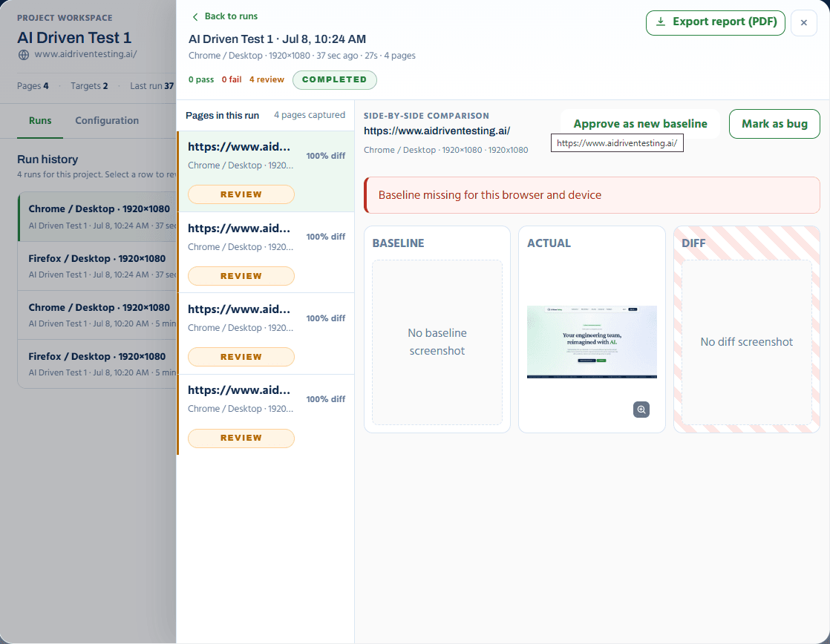Click 'Pages in this run' heading
830x644 pixels.
(x=222, y=115)
